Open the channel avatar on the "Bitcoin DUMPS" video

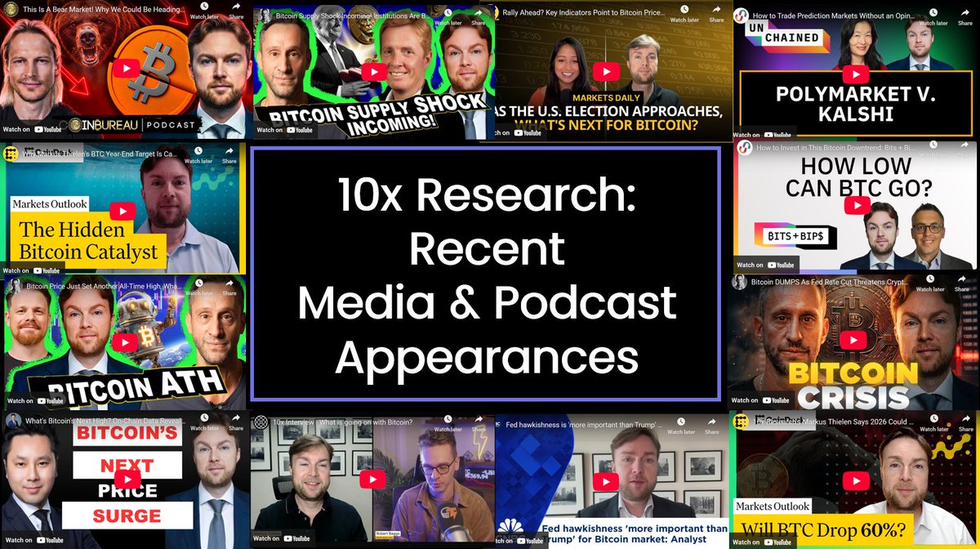(x=739, y=281)
